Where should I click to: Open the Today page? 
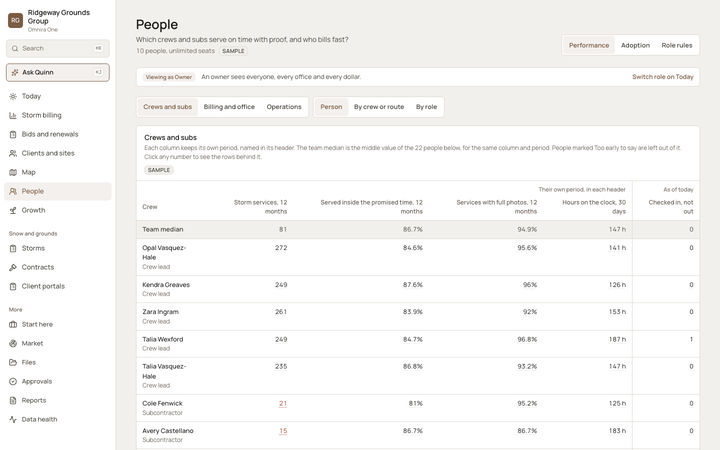click(57, 96)
